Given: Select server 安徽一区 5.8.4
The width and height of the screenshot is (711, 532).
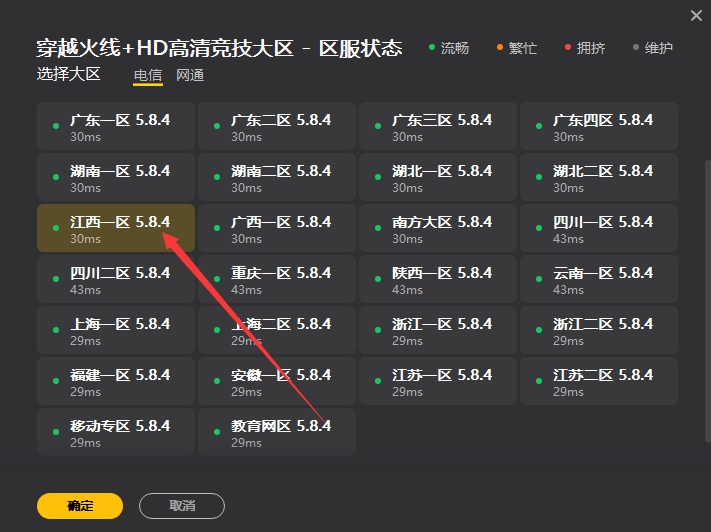Looking at the screenshot, I should click(277, 381).
